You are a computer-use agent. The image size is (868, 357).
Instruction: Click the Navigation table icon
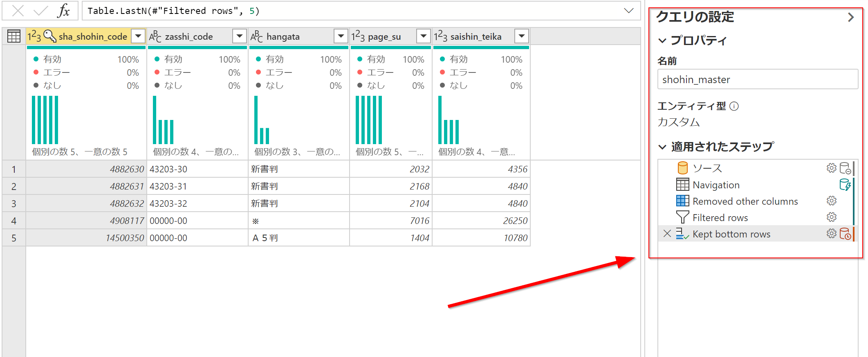point(682,185)
